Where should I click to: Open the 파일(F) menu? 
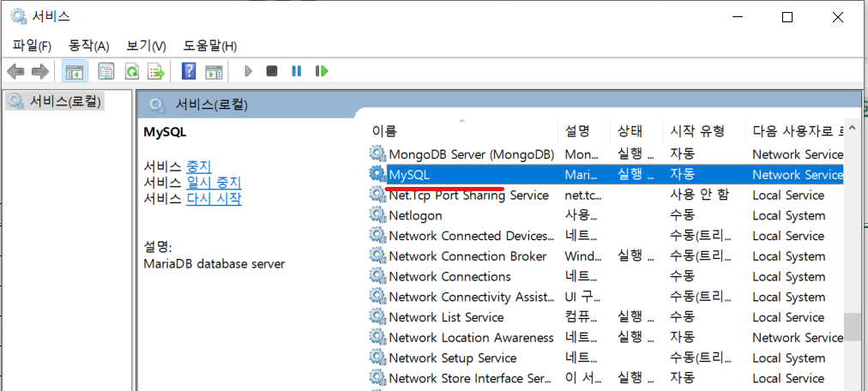point(32,45)
